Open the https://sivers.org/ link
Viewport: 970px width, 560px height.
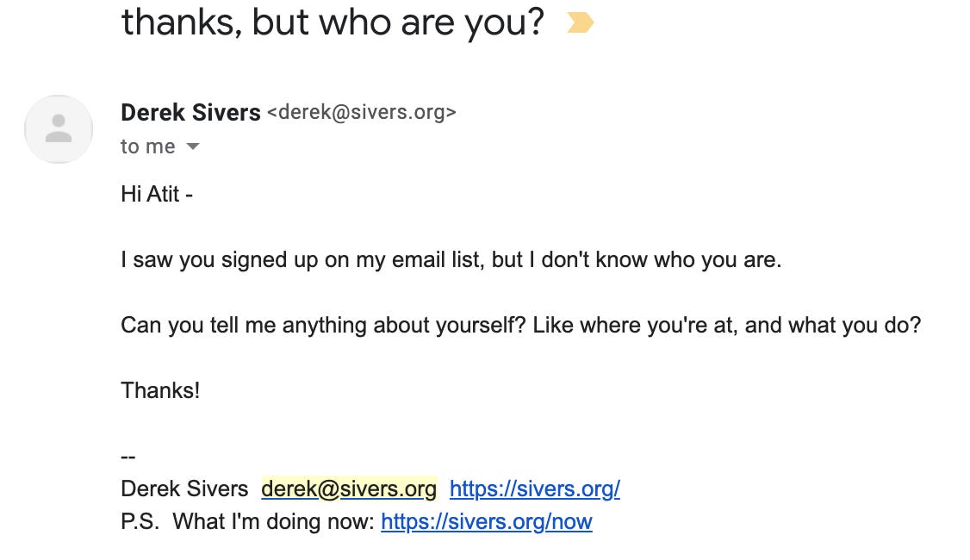coord(534,489)
